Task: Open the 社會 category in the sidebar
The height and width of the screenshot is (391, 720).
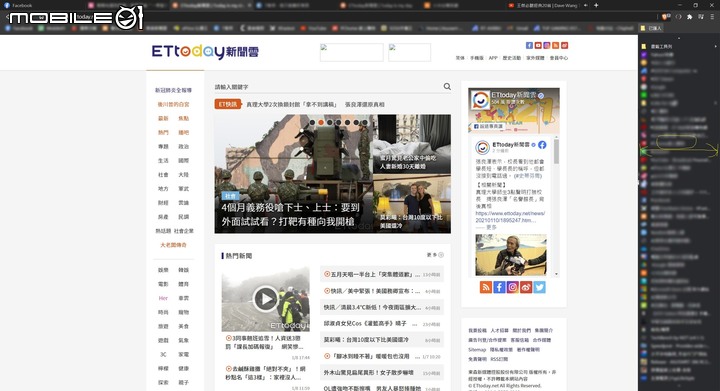Action: pyautogui.click(x=163, y=175)
